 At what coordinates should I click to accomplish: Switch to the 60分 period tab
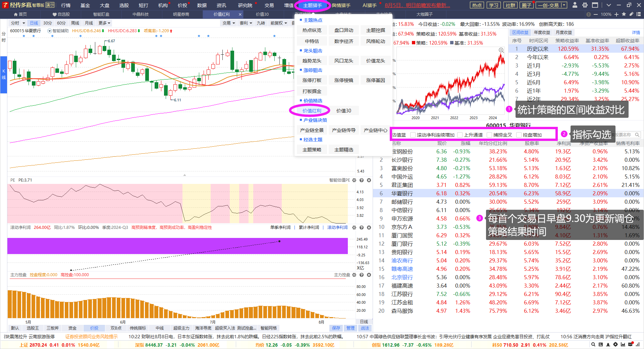[x=61, y=23]
